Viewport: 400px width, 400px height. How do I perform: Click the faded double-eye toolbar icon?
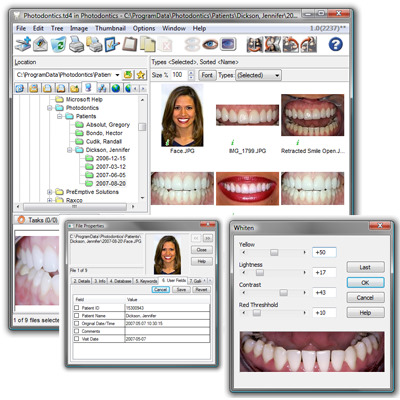pyautogui.click(x=192, y=44)
